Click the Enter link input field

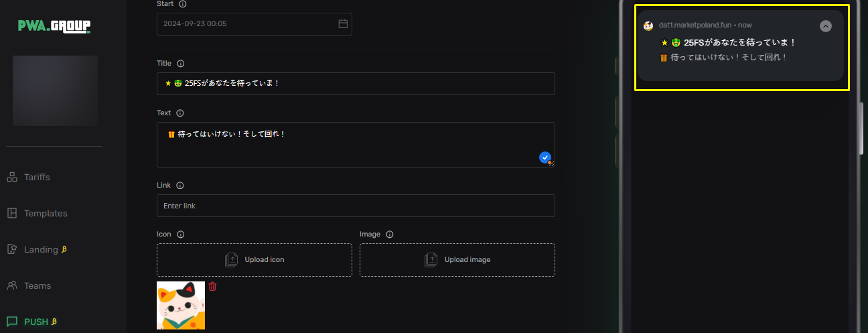pyautogui.click(x=356, y=206)
